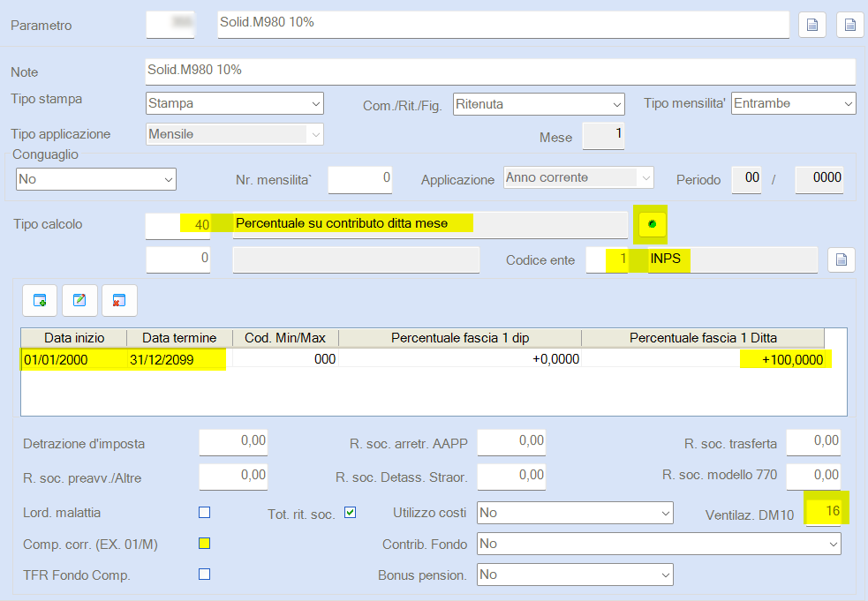
Task: Click the Applicazione dropdown showing Anno corrente
Action: (578, 177)
